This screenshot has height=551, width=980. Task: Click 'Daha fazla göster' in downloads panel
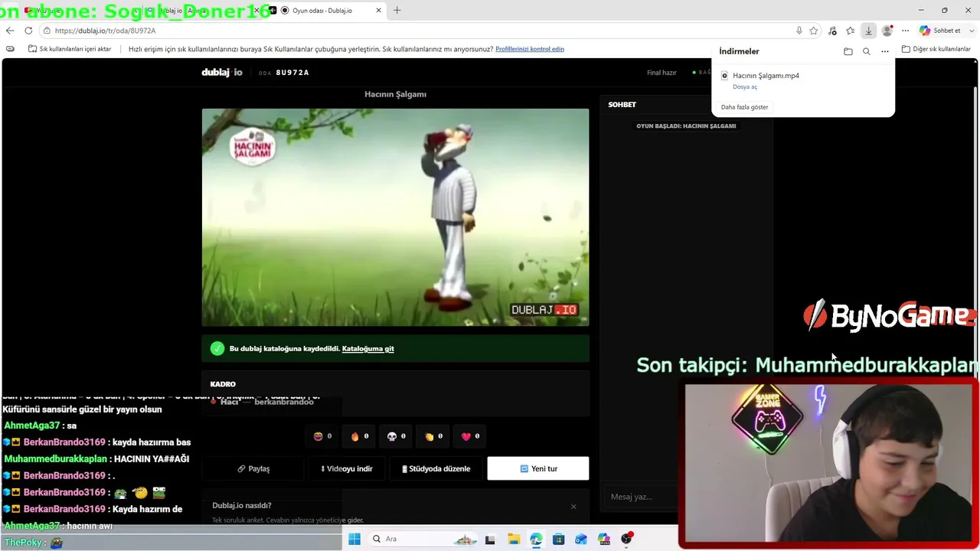coord(744,107)
